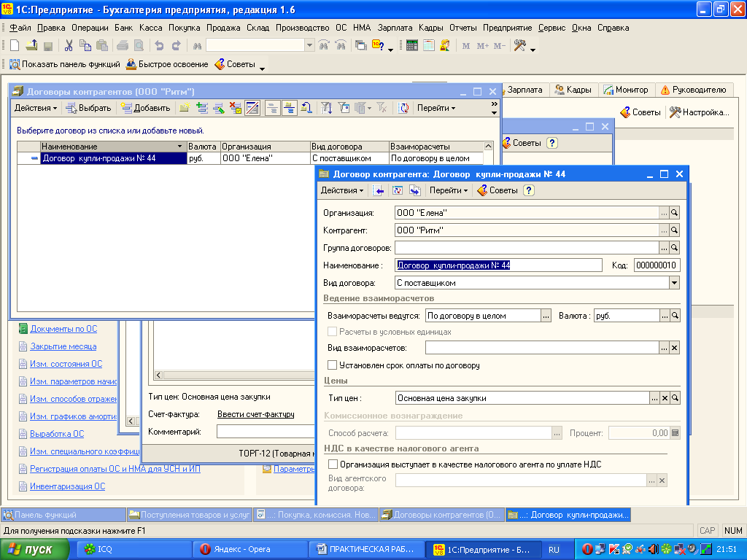
Task: Click the new group folder icon in Договоры window
Action: pyautogui.click(x=185, y=108)
